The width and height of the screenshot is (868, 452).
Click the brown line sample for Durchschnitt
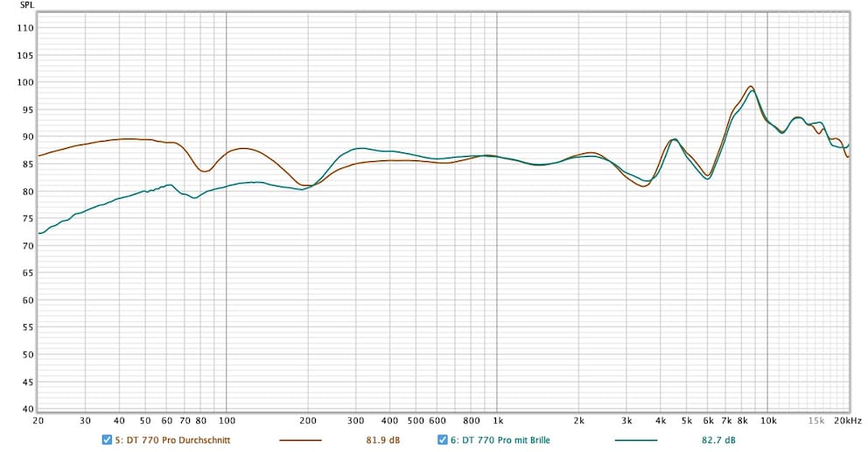[301, 441]
